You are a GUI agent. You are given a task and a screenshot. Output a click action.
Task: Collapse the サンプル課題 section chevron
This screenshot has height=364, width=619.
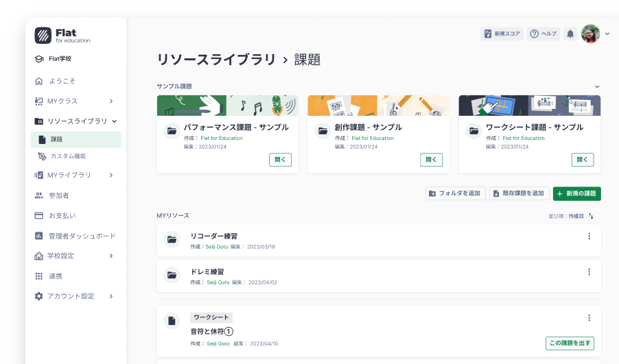(597, 87)
